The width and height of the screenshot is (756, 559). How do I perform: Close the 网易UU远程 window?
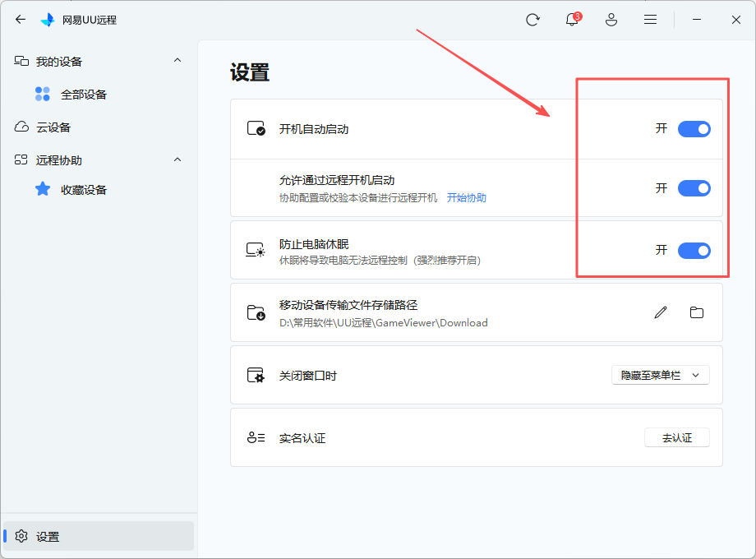pyautogui.click(x=735, y=20)
